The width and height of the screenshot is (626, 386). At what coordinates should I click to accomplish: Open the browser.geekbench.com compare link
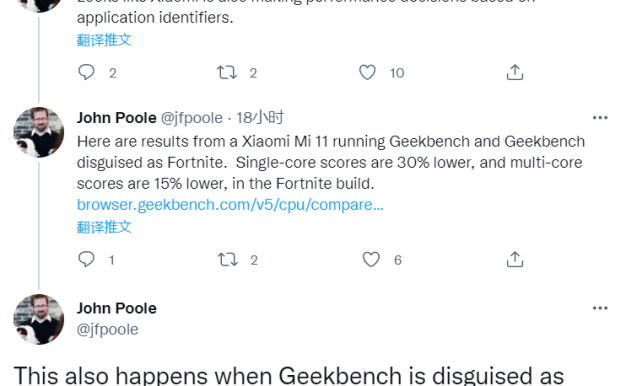click(x=230, y=205)
